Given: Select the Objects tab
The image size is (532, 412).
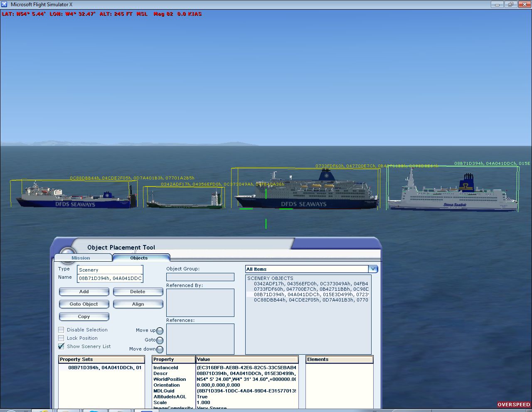Looking at the screenshot, I should [139, 258].
